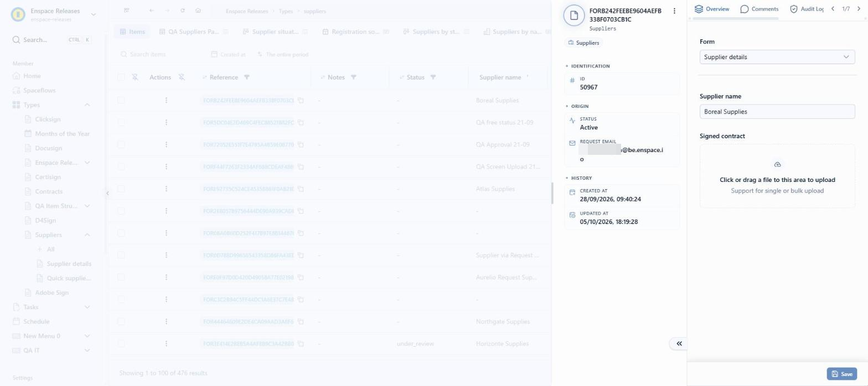This screenshot has height=386, width=868.
Task: Click the Suppliers tag chip under the reference
Action: [x=583, y=43]
